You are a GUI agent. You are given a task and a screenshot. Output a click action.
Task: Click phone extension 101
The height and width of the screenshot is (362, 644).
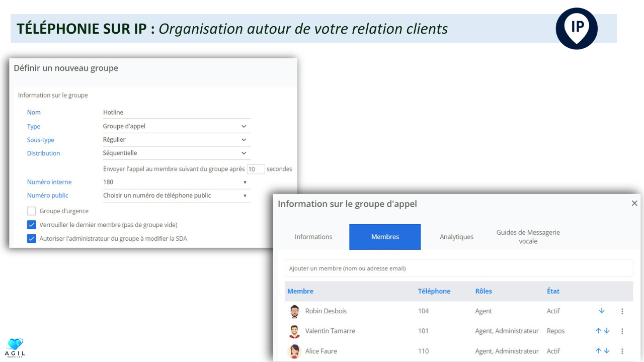(424, 331)
